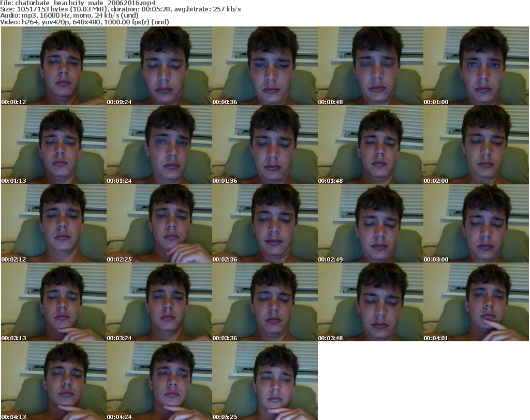Select the thumbnail stamped 00:00:12

54,66
